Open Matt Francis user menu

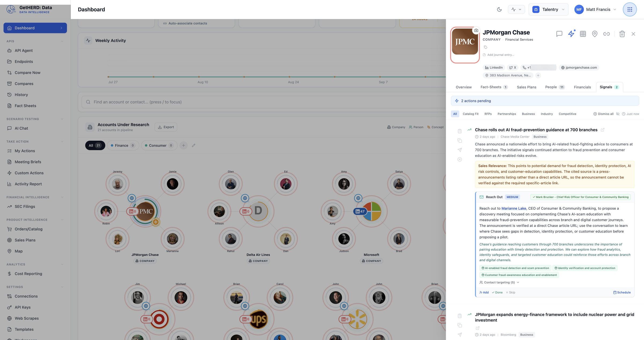tap(595, 9)
